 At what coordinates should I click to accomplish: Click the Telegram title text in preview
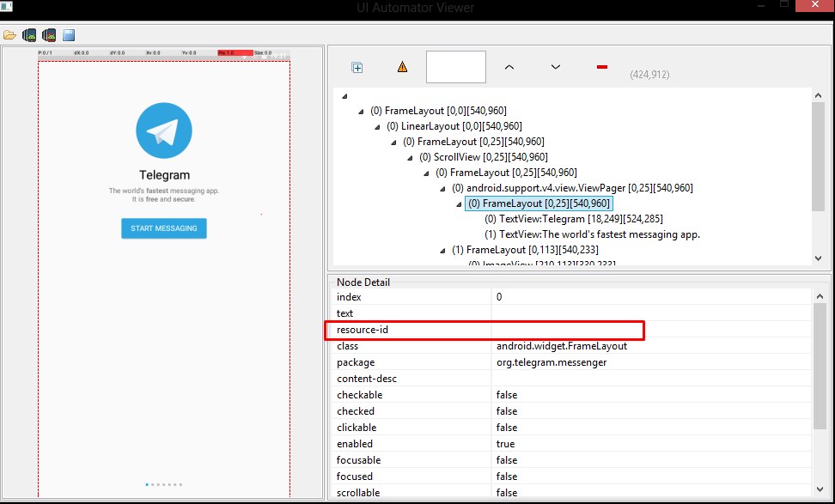click(x=165, y=175)
